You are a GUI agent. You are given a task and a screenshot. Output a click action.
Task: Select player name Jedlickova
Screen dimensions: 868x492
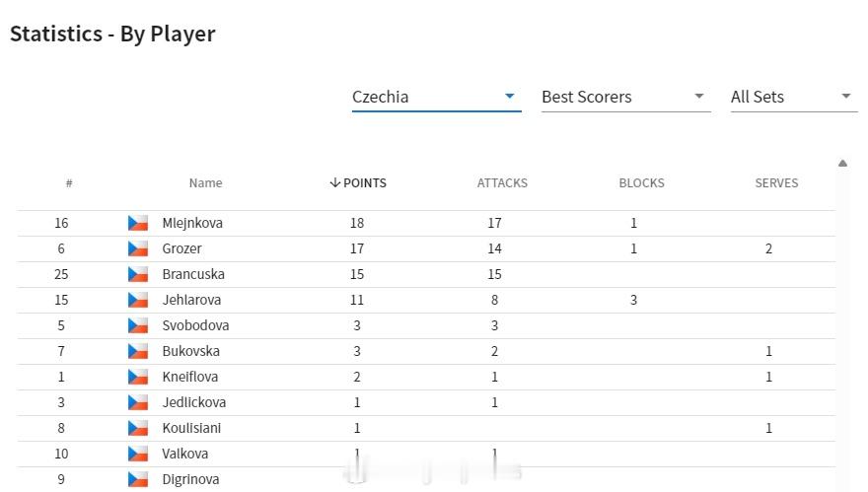193,402
